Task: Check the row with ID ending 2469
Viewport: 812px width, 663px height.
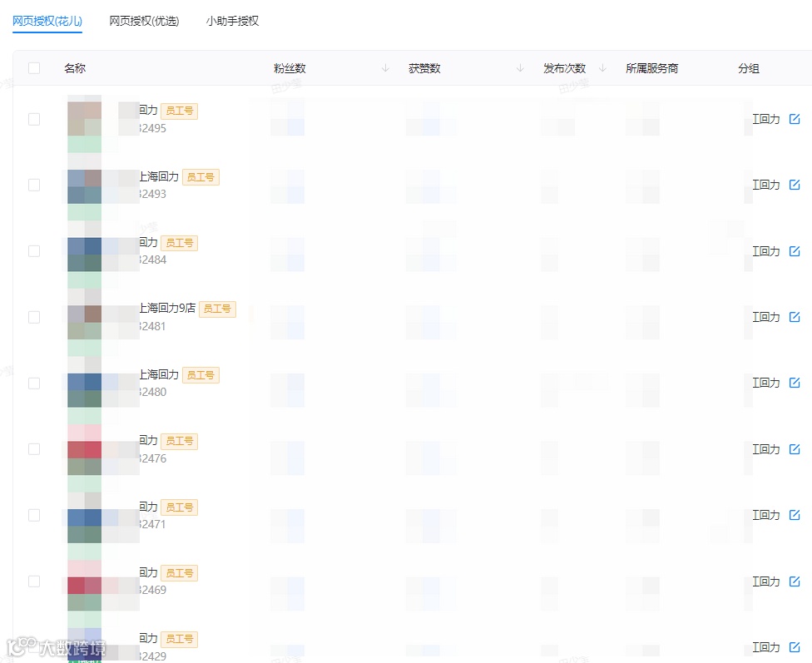Action: click(x=34, y=581)
